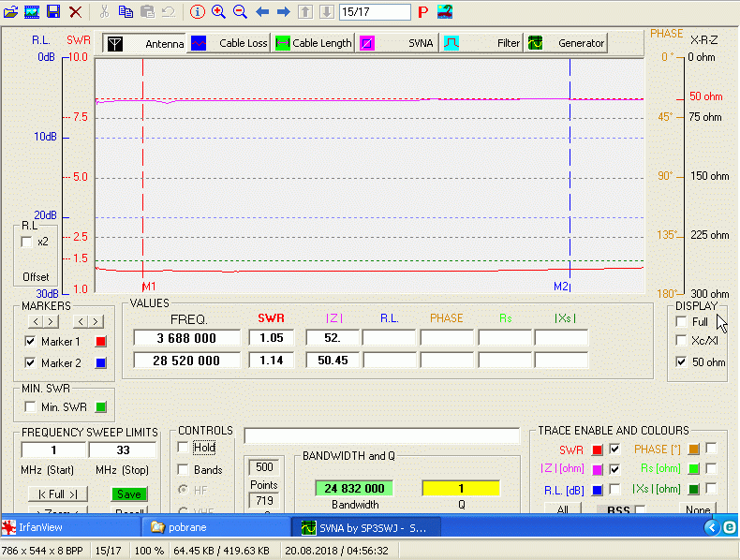
Task: Zoom out with the minus magnifier icon
Action: tap(240, 12)
